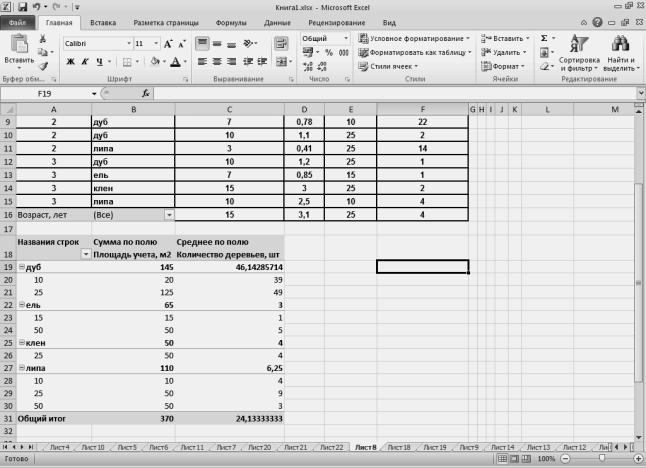
Task: Click the increase decimal icon
Action: click(307, 66)
